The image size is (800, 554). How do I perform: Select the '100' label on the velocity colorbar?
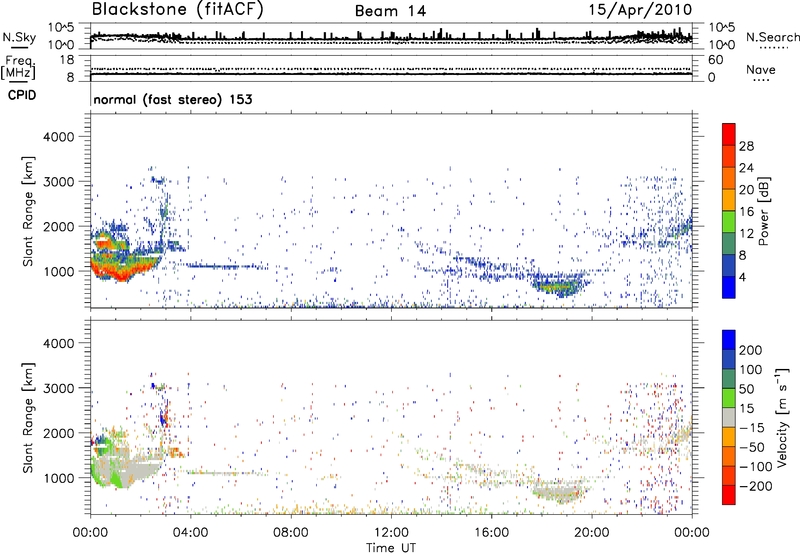[751, 370]
